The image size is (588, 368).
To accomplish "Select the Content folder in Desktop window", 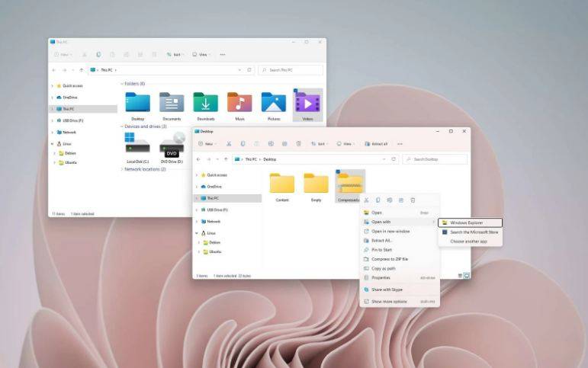I will [282, 187].
